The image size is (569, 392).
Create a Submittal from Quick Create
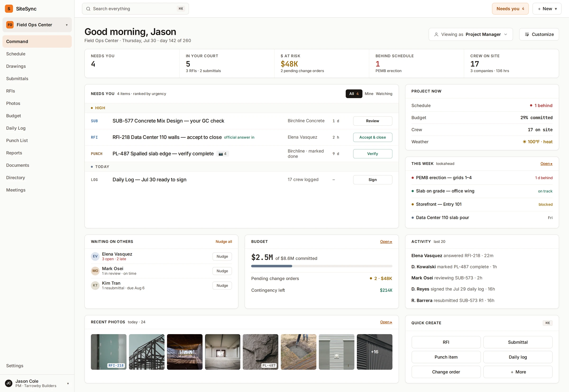point(518,342)
